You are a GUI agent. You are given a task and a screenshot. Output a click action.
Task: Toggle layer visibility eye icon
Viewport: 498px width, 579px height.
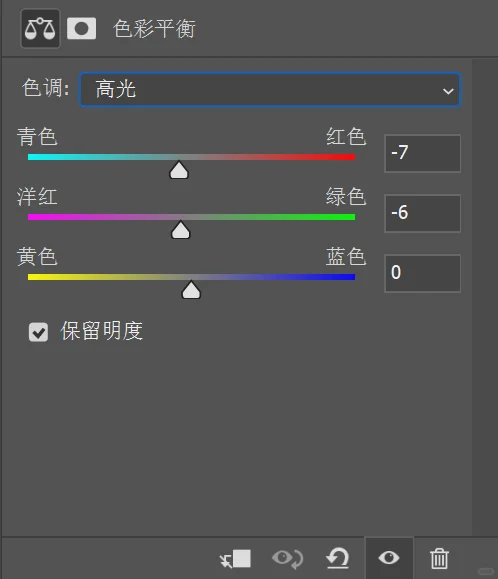point(389,558)
